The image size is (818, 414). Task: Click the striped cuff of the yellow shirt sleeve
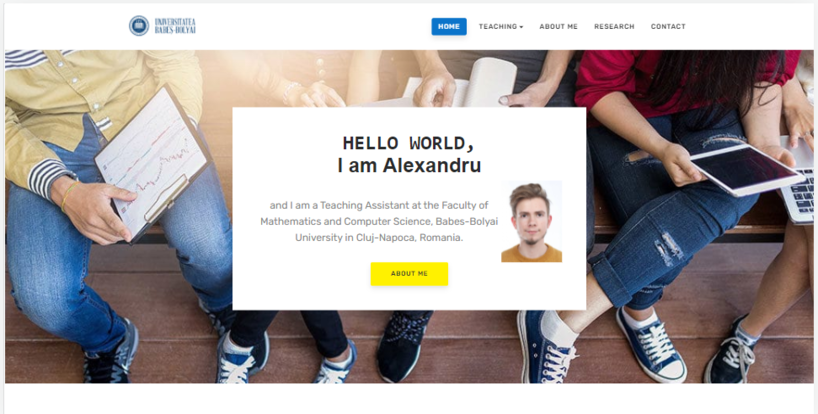point(50,179)
